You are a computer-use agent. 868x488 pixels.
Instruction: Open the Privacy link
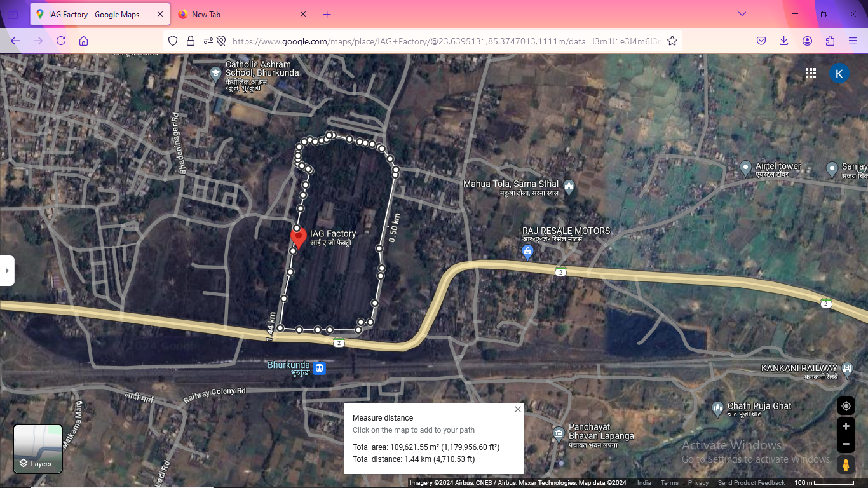(698, 483)
